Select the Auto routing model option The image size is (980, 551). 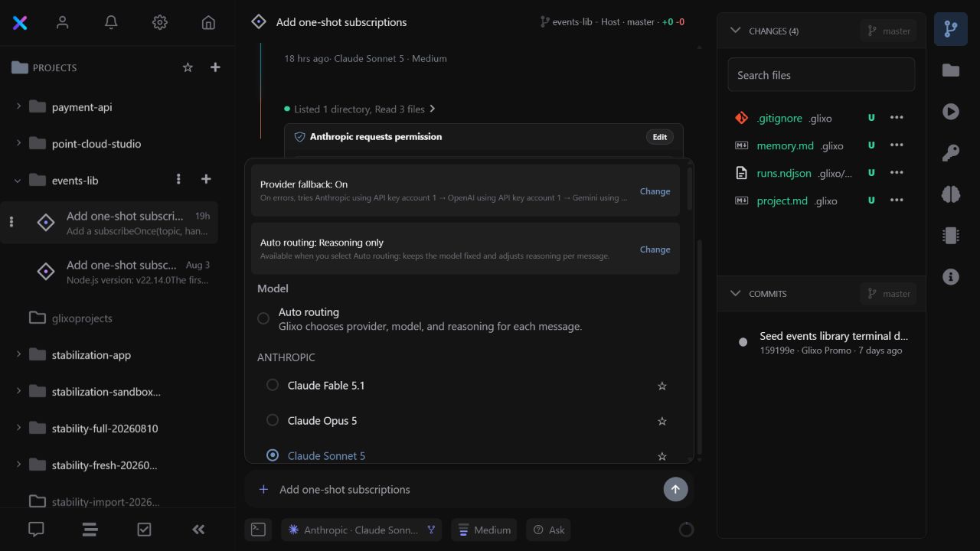point(263,318)
